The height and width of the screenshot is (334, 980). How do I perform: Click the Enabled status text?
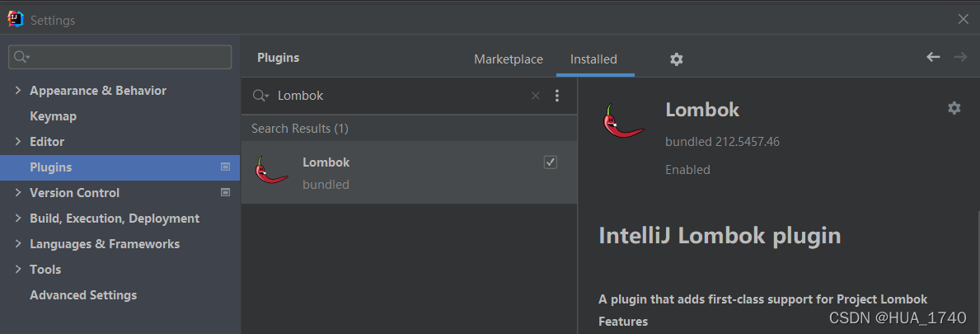pyautogui.click(x=687, y=170)
